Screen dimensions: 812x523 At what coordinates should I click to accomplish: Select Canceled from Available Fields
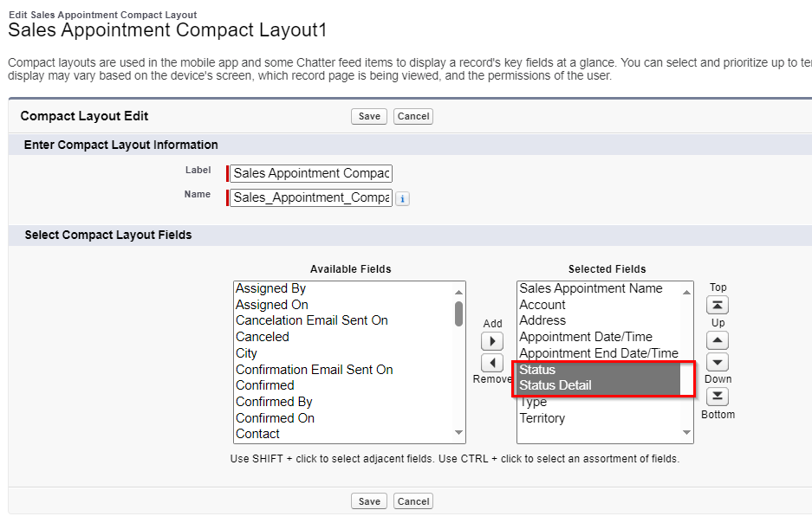263,336
